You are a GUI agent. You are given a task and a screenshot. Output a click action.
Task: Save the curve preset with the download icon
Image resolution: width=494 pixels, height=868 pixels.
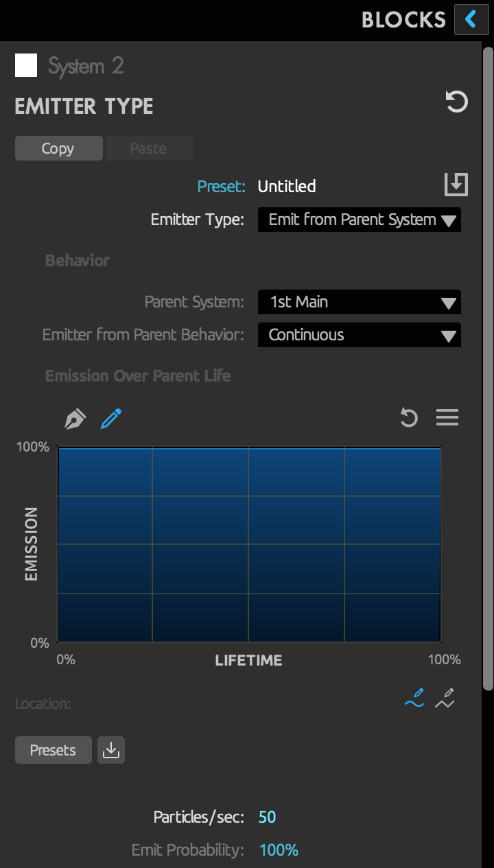click(x=110, y=751)
